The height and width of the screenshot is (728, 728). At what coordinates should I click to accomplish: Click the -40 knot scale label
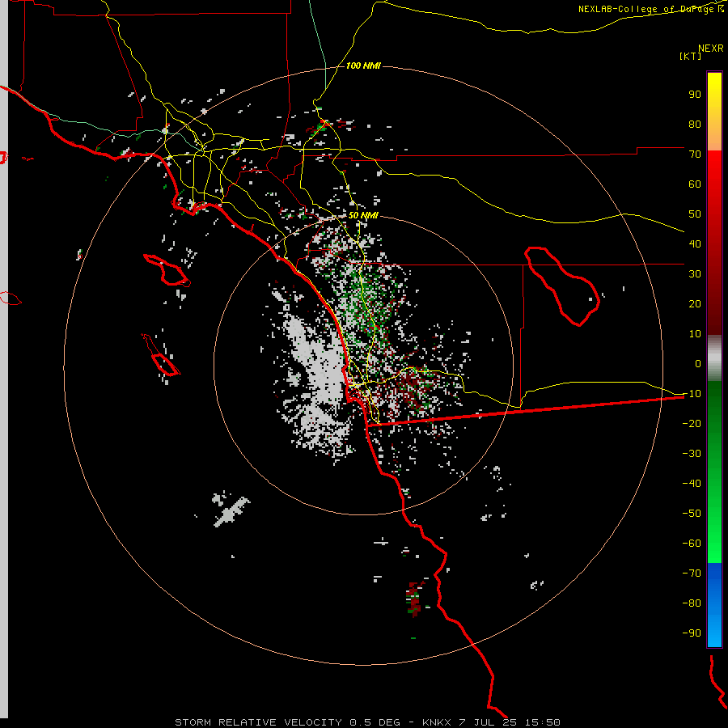(x=692, y=484)
